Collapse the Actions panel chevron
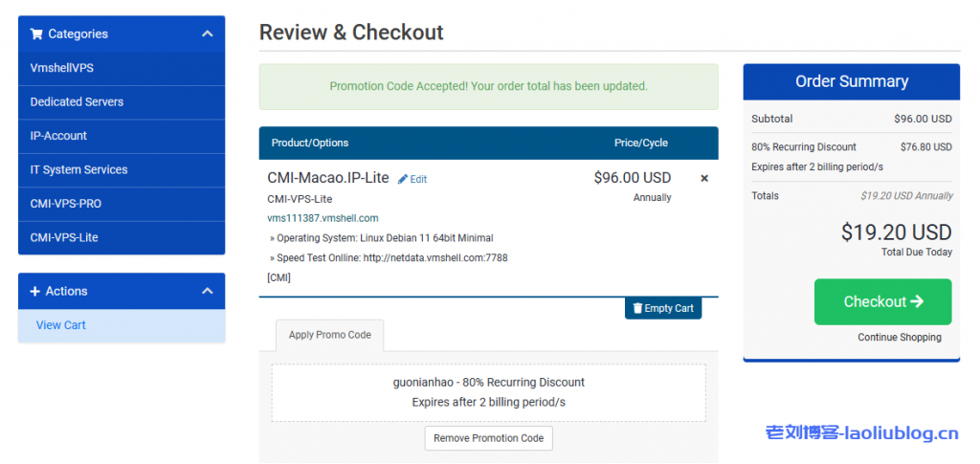980x464 pixels. [x=207, y=292]
